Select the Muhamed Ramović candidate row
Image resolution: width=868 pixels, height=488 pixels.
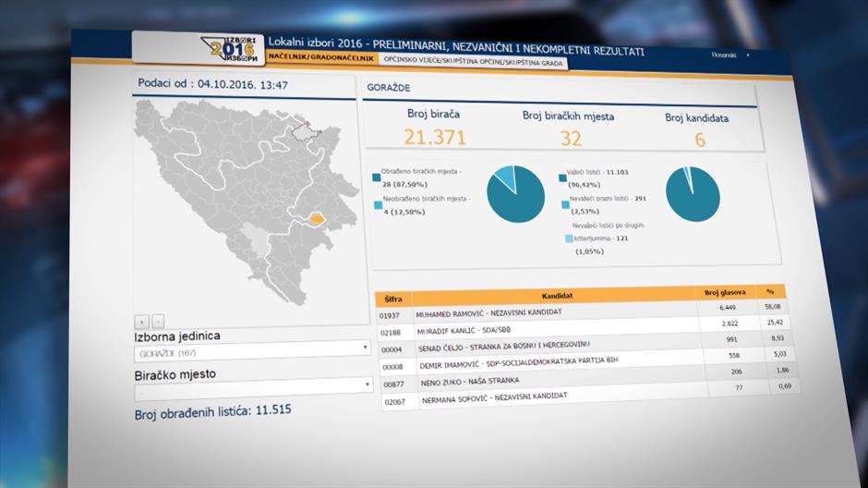click(x=552, y=314)
